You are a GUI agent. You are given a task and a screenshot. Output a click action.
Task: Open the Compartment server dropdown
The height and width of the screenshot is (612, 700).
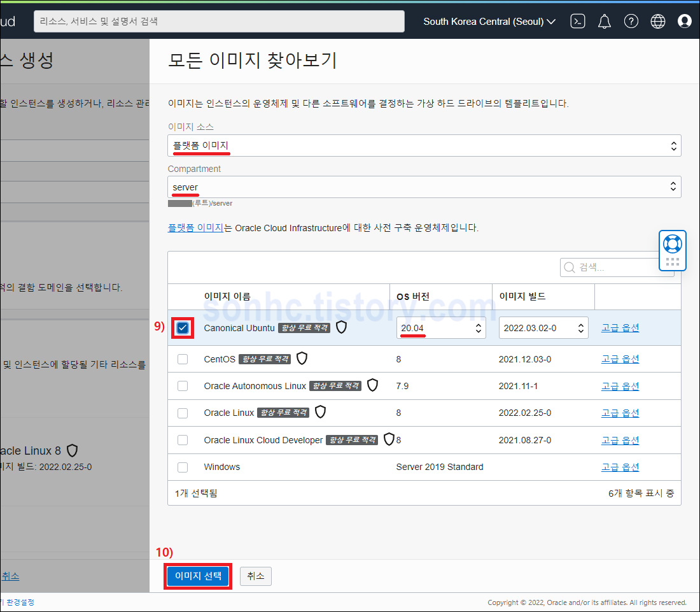[x=424, y=187]
